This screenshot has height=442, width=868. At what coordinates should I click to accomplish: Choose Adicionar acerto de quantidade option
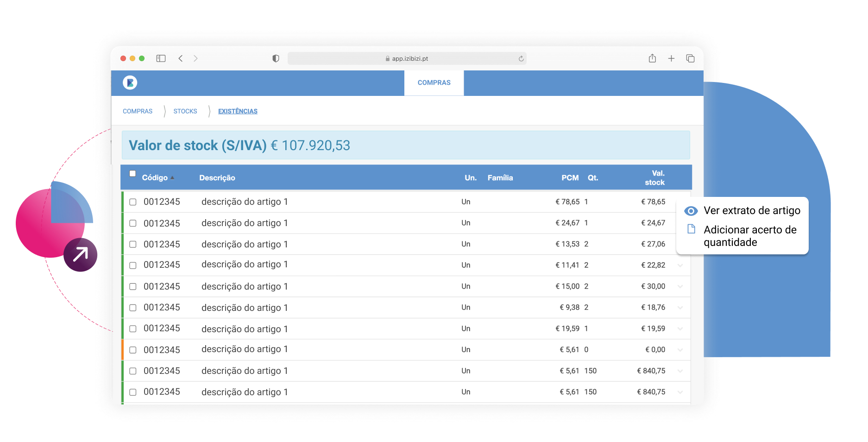coord(749,236)
